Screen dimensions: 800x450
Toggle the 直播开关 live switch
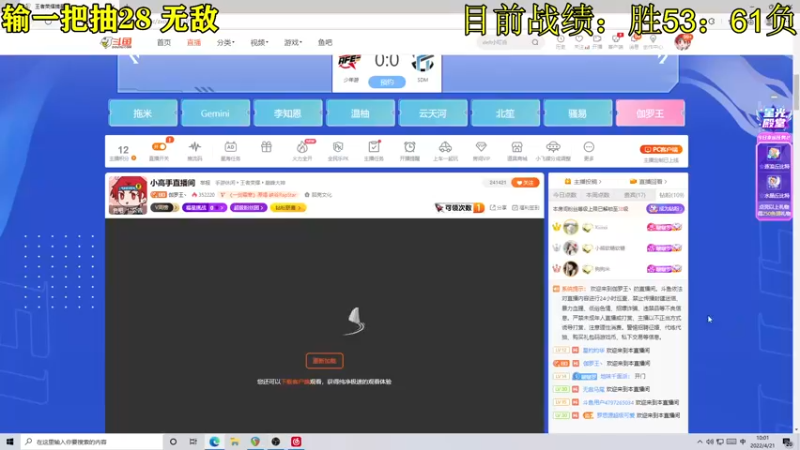click(x=159, y=147)
